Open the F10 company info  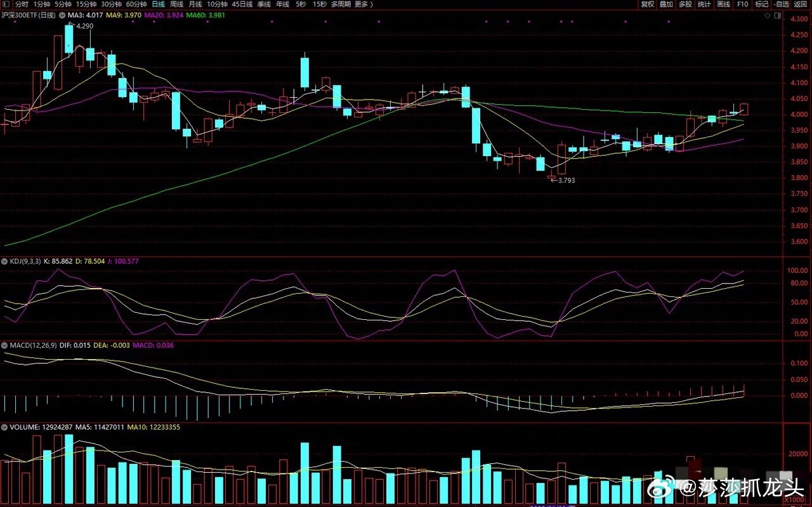(x=742, y=4)
